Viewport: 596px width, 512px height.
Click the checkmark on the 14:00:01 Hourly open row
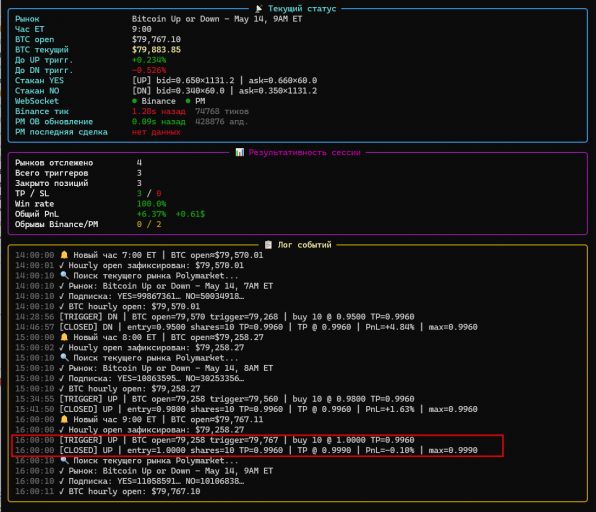tap(62, 265)
